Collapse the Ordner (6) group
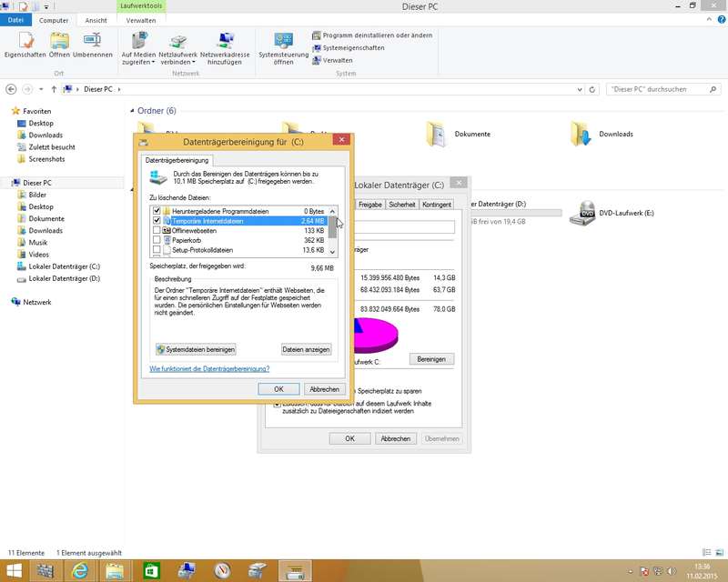The height and width of the screenshot is (582, 728). 132,111
